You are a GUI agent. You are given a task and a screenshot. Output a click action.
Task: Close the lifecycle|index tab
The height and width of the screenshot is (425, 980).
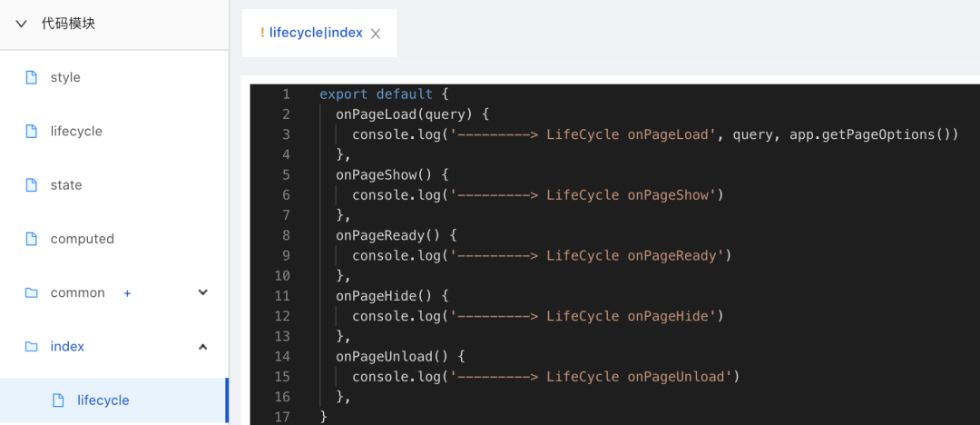376,34
